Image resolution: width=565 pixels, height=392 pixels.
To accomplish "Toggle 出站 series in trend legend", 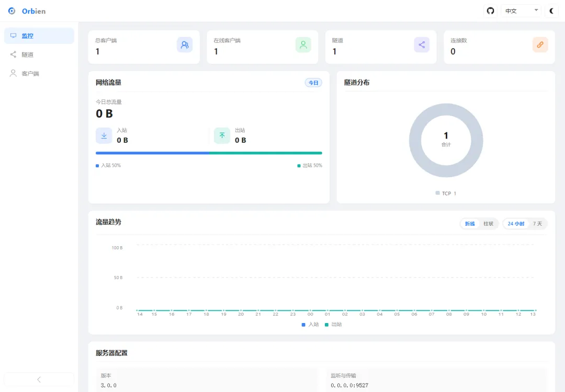I will [333, 325].
